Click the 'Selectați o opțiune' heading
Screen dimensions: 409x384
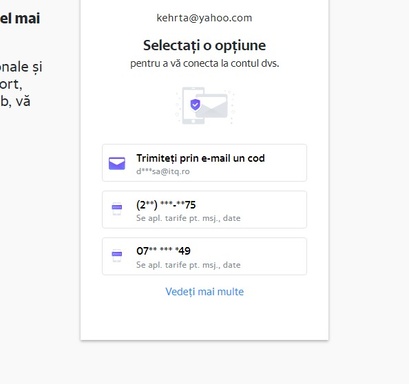(204, 45)
